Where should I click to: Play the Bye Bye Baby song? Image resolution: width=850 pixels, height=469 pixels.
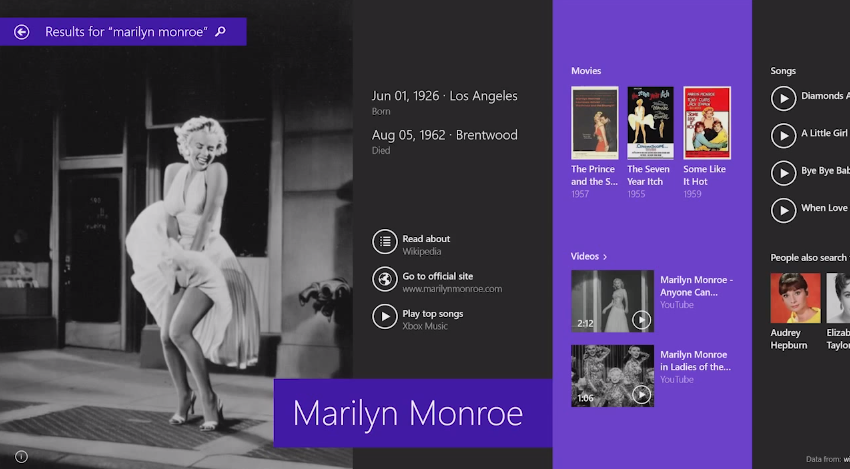click(x=784, y=172)
